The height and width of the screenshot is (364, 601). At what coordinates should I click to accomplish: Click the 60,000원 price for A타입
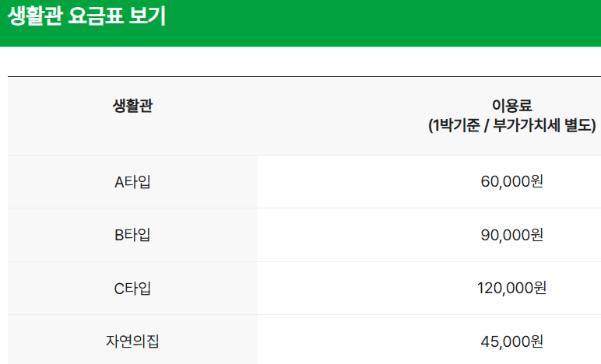[x=511, y=182]
